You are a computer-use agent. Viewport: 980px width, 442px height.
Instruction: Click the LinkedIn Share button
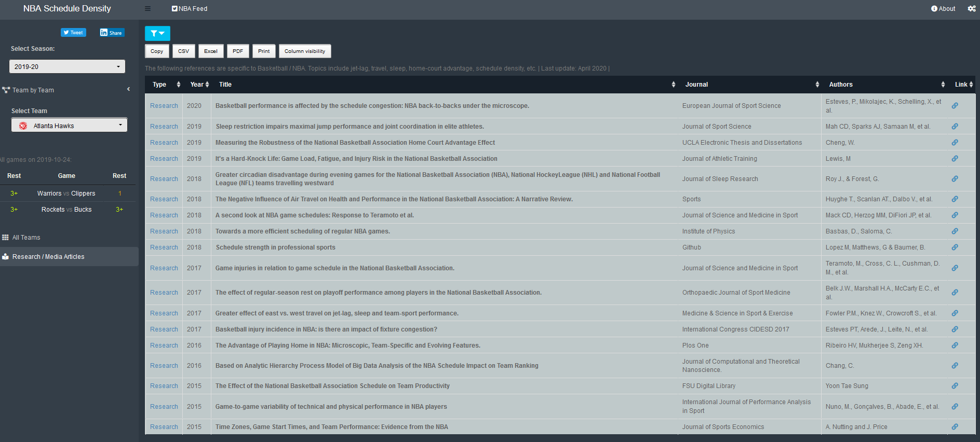pyautogui.click(x=112, y=32)
